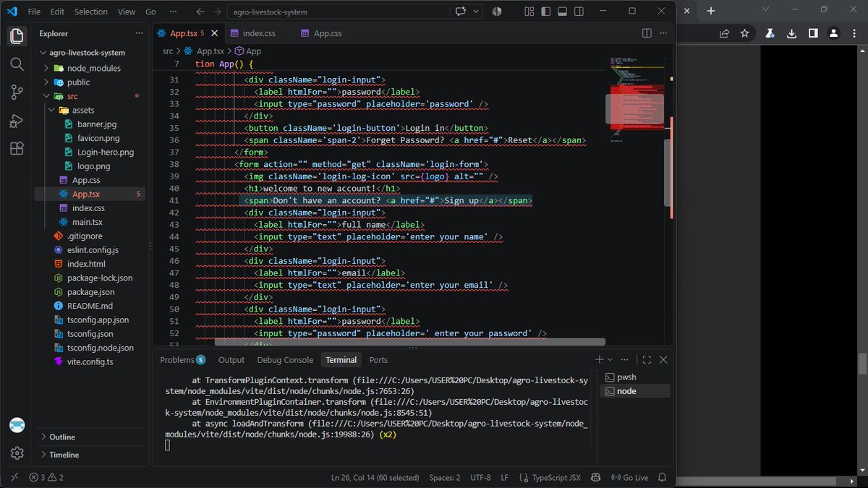868x488 pixels.
Task: Open the View menu
Action: point(127,12)
